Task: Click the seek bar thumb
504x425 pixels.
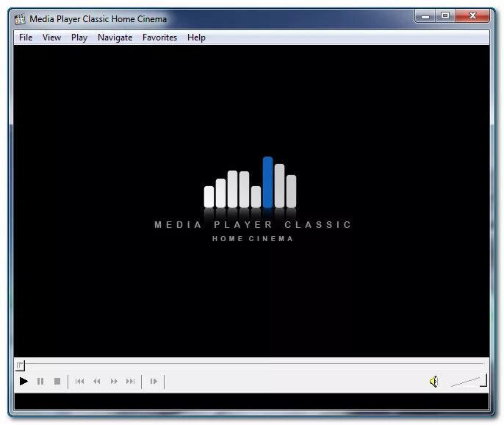Action: [x=20, y=365]
